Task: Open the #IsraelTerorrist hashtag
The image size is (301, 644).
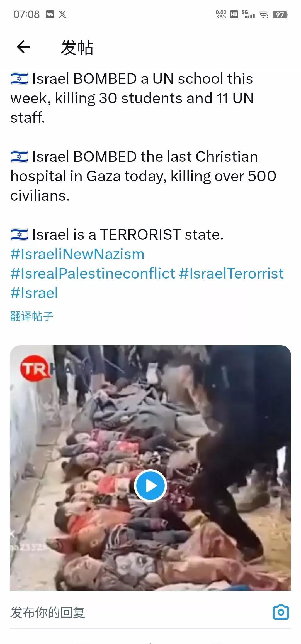Action: point(231,274)
